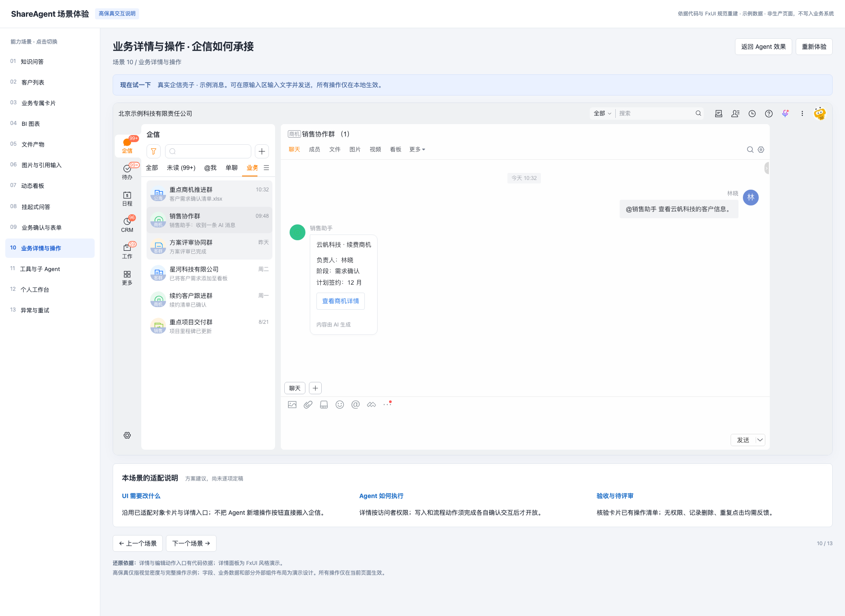Click the emoji smiley icon

click(340, 404)
